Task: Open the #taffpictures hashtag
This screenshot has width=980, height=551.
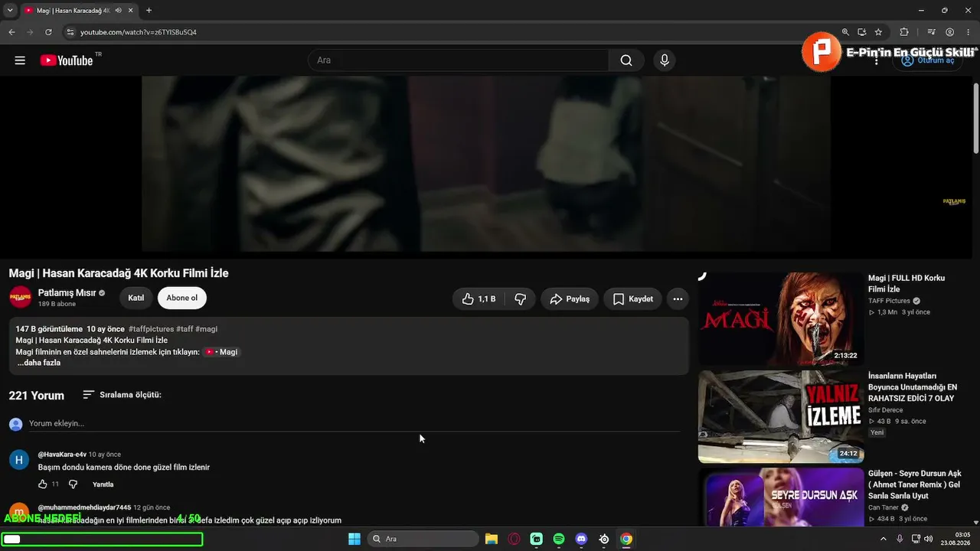Action: tap(151, 329)
